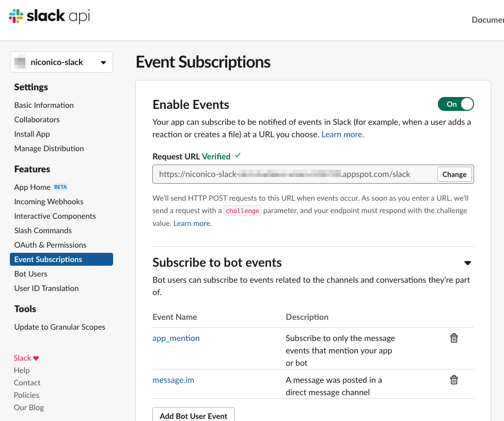The image size is (504, 421).
Task: Follow Learn more link about challenge value
Action: [193, 223]
